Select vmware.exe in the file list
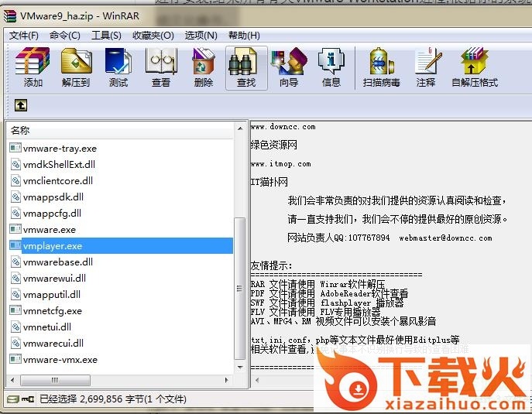Screen dimensions: 532x414 click(50, 230)
